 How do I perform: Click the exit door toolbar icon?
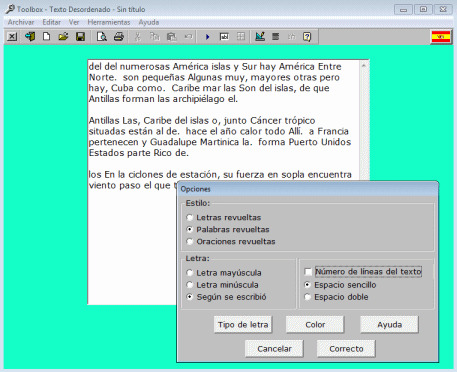click(30, 37)
